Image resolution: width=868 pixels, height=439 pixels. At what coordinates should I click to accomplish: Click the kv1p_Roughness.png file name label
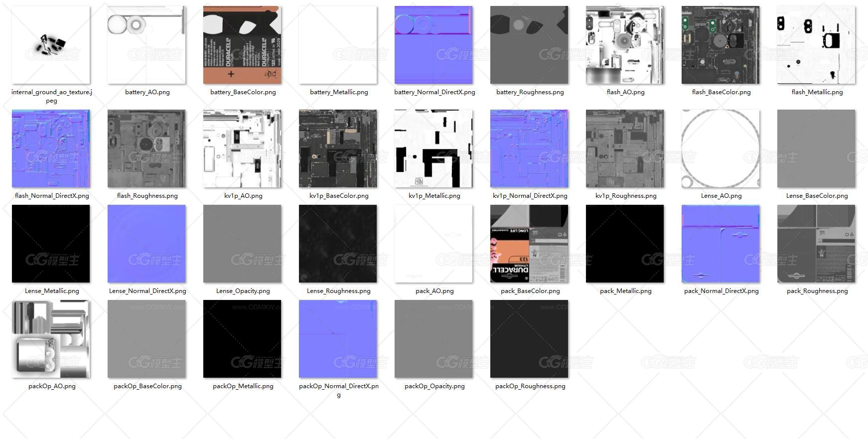(626, 196)
